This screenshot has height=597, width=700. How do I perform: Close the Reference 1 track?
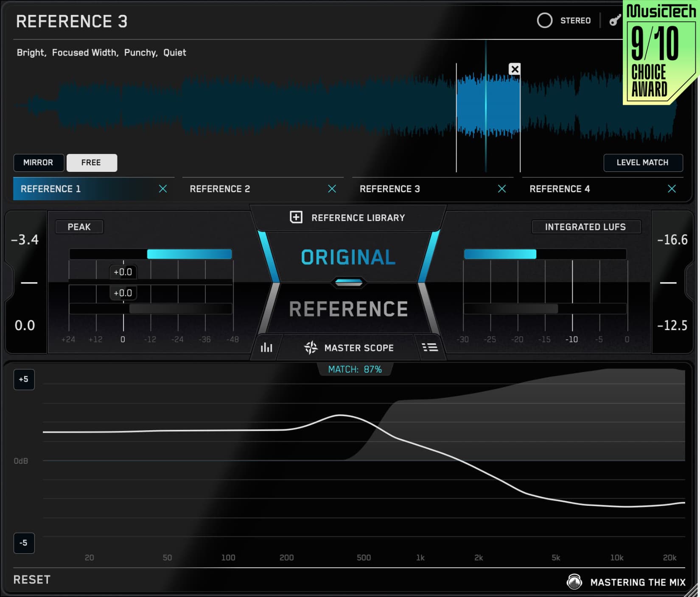163,189
